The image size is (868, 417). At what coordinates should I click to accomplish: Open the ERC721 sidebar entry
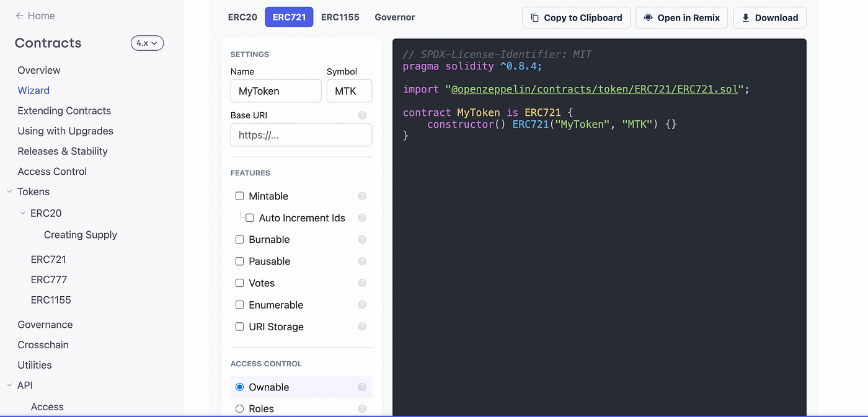click(48, 259)
